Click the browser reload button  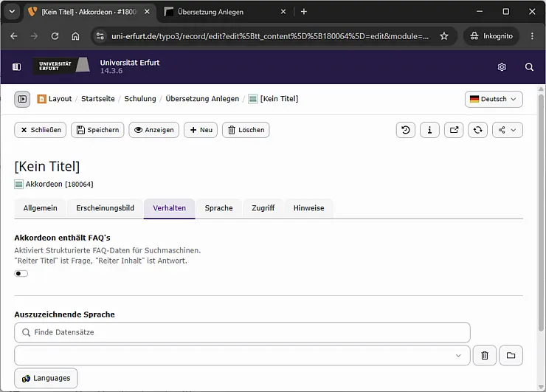coord(55,36)
